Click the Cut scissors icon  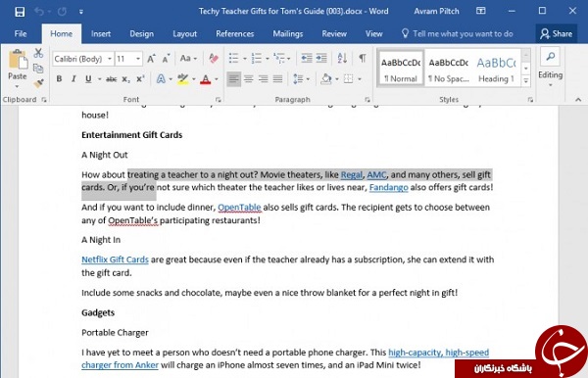(38, 53)
